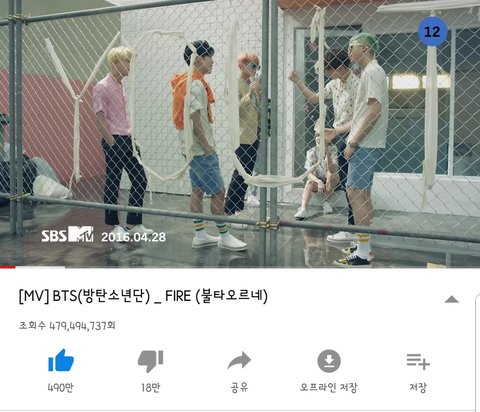Toggle dislike via the 18만 count
480x412 pixels.
(150, 388)
